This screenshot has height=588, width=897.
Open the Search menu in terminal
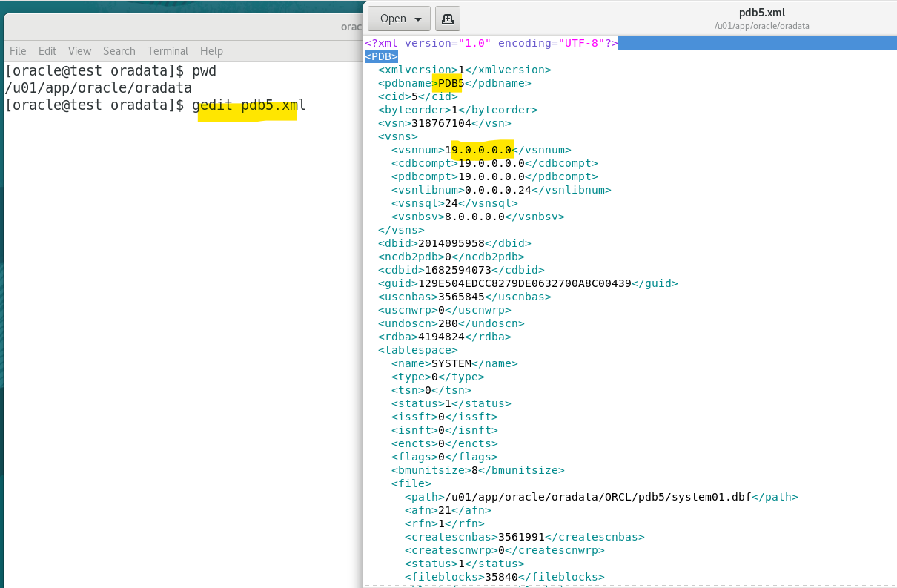119,50
